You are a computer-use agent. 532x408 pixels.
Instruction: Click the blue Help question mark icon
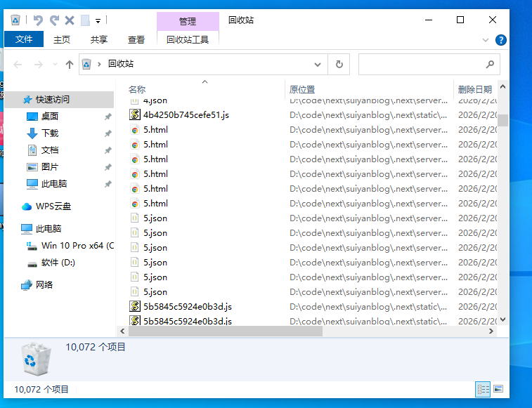(501, 40)
